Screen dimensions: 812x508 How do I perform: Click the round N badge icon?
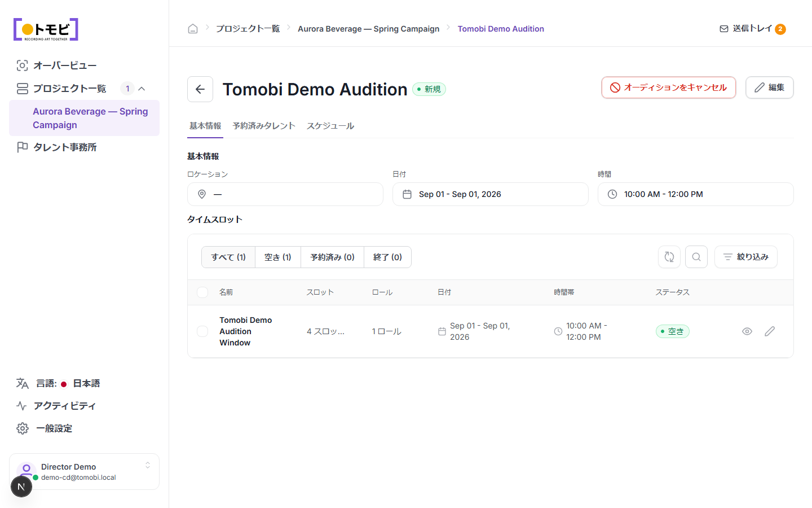click(x=21, y=487)
